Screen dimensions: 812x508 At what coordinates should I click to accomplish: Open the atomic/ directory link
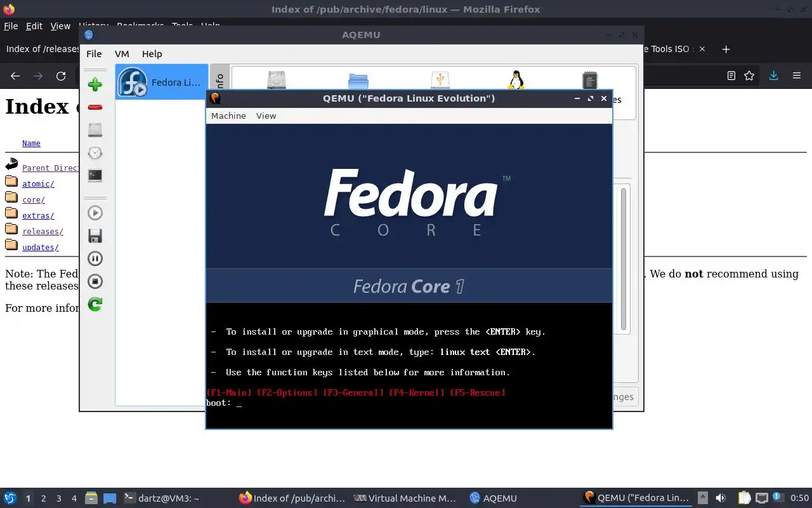(x=38, y=184)
